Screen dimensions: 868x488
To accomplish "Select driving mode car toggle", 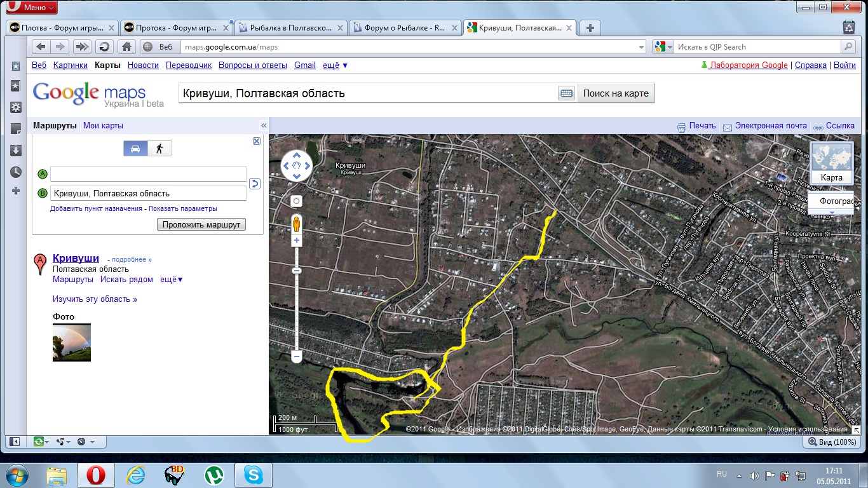I will click(135, 148).
